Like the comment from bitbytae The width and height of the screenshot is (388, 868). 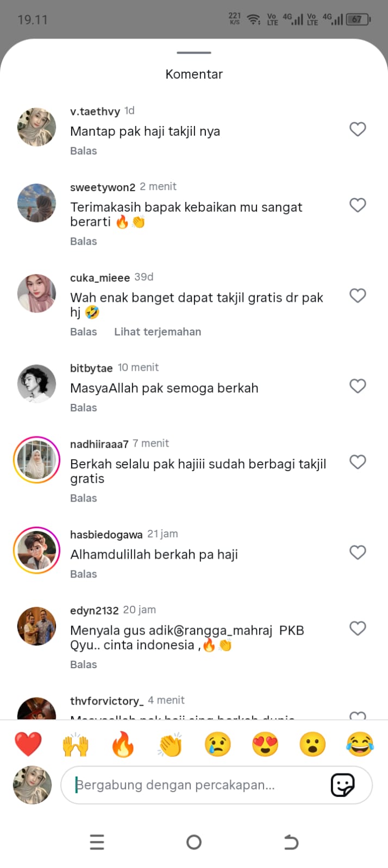(x=358, y=386)
